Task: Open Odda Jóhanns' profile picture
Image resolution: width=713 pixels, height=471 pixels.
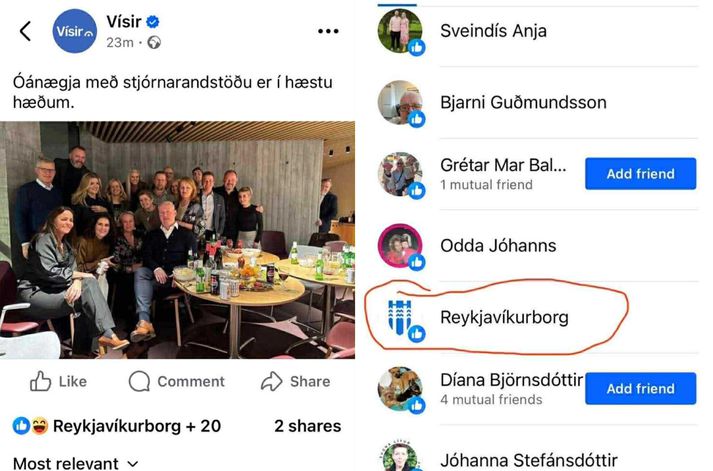Action: (400, 246)
